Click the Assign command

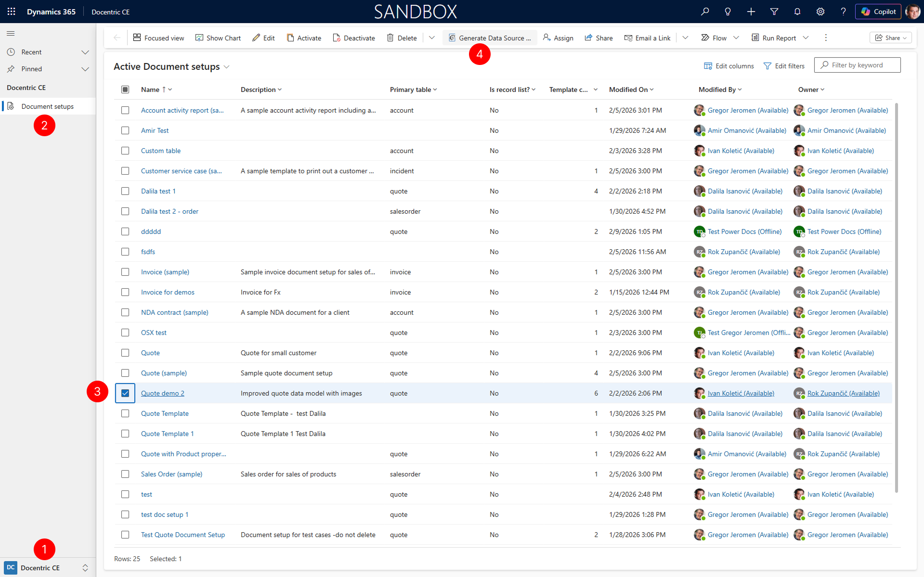point(558,38)
